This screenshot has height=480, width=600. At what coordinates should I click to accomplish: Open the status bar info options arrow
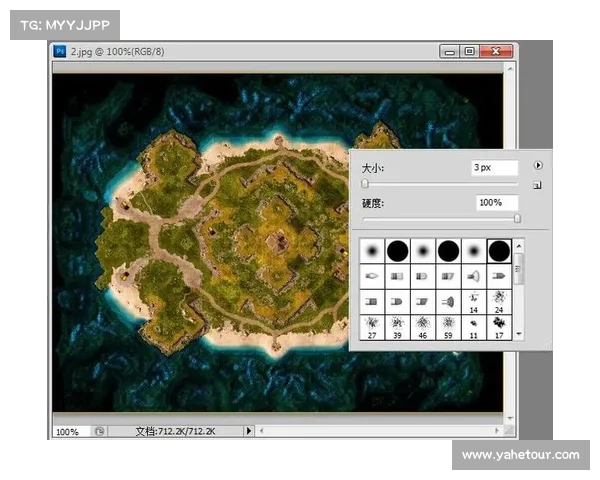(x=249, y=431)
